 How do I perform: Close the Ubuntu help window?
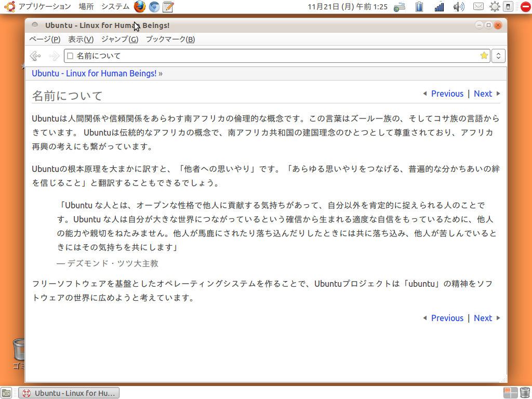(498, 25)
